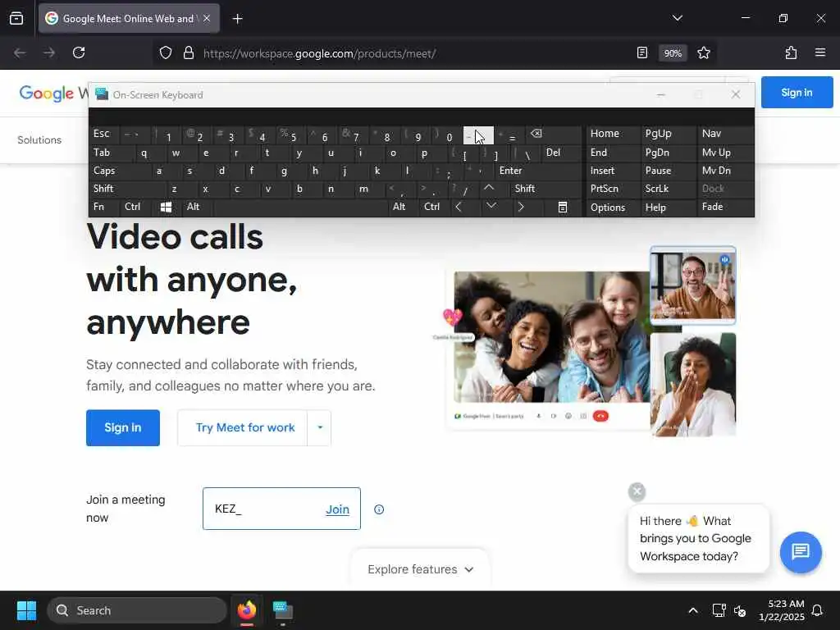Screen dimensions: 840x630
Task: Click the menu key icon on On-Screen Keyboard
Action: (562, 207)
